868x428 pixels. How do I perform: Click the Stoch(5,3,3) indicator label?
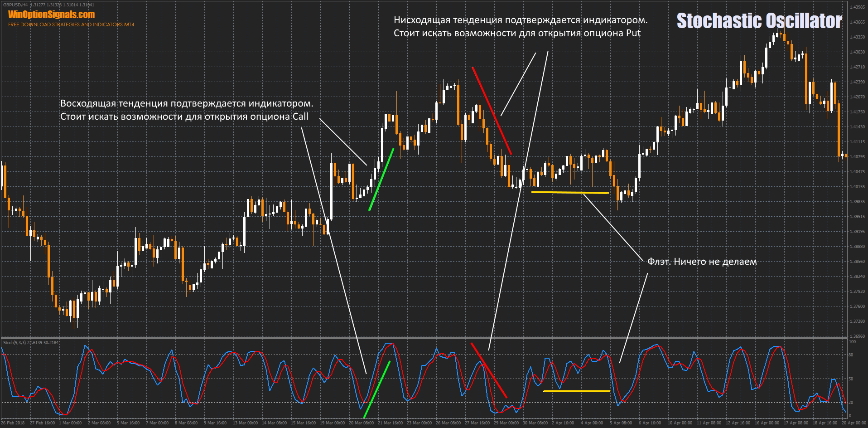click(x=15, y=342)
